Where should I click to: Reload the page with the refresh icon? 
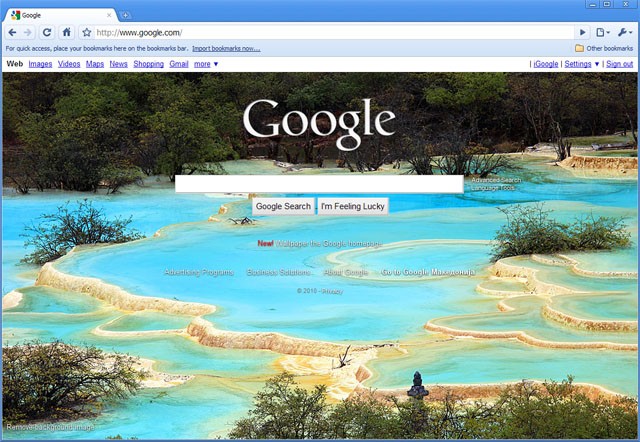click(x=47, y=32)
